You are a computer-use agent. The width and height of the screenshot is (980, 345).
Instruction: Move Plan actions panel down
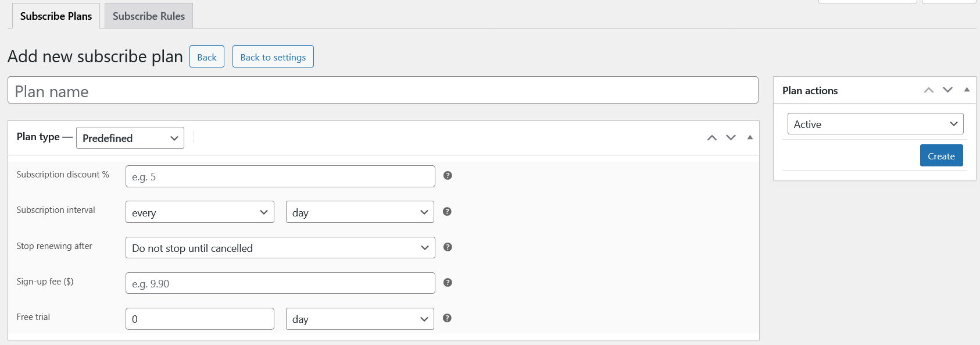coord(948,90)
